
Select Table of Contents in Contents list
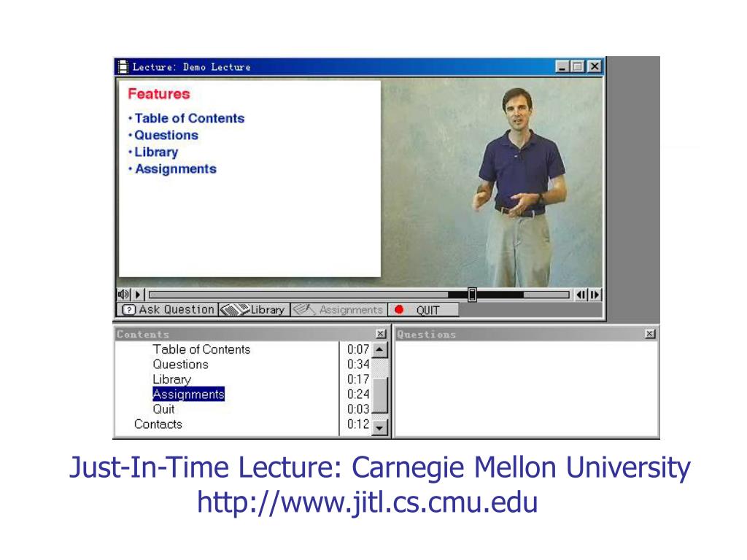201,349
